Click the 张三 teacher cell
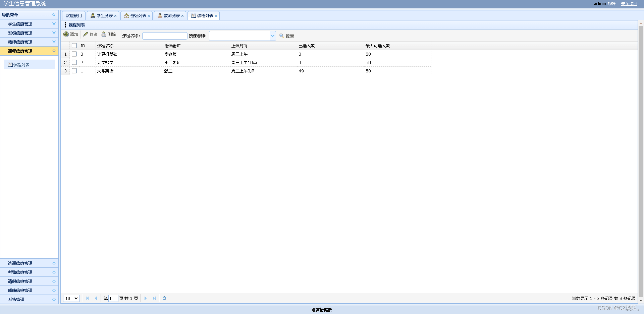The image size is (644, 314). [x=196, y=71]
